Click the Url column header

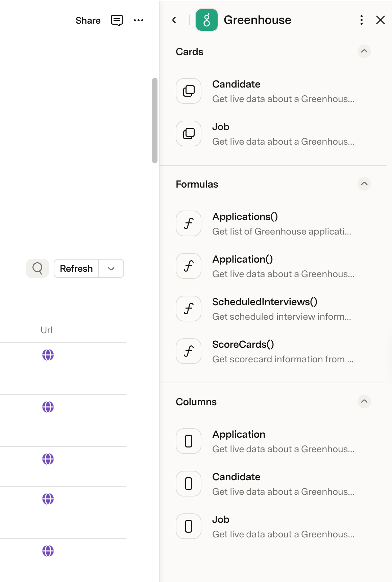(47, 330)
